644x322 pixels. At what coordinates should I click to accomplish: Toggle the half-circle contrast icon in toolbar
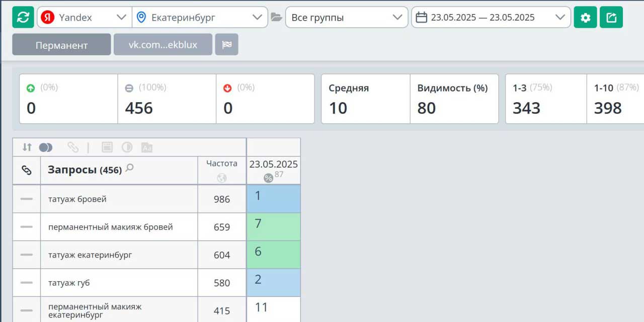[127, 147]
